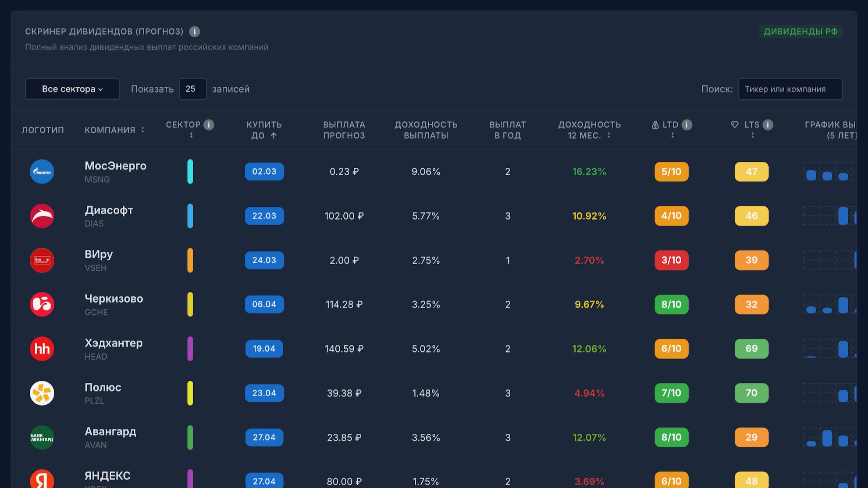Click the МосЭнерго company logo
The width and height of the screenshot is (868, 488).
(42, 172)
